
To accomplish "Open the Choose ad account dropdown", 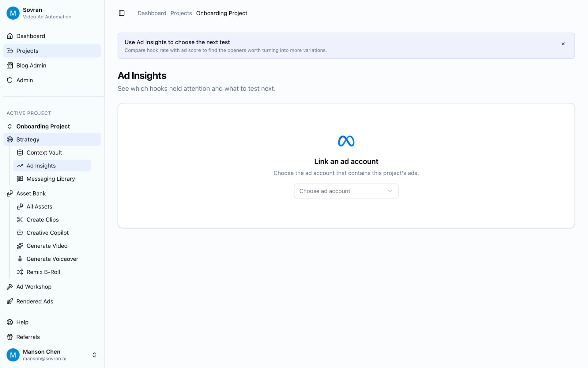I will pos(346,191).
